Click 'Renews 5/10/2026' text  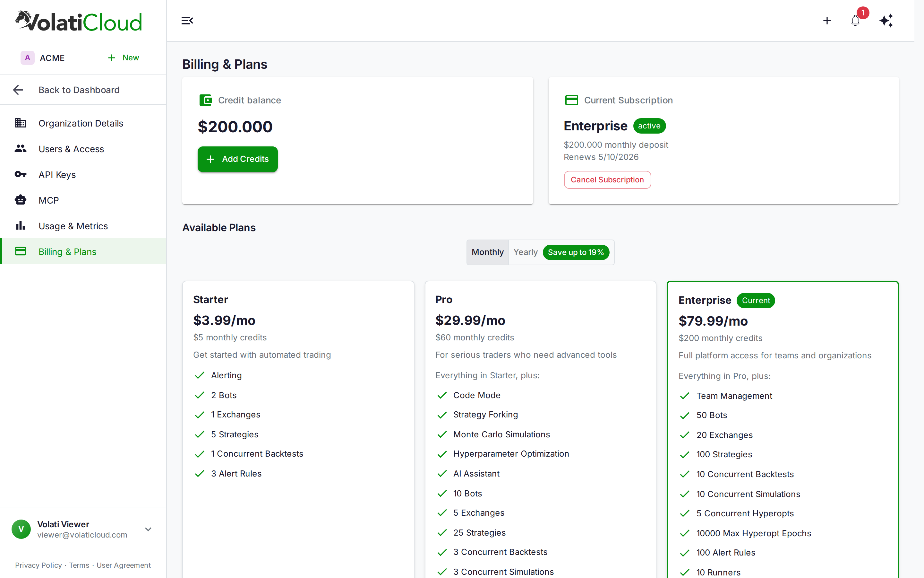click(x=601, y=157)
